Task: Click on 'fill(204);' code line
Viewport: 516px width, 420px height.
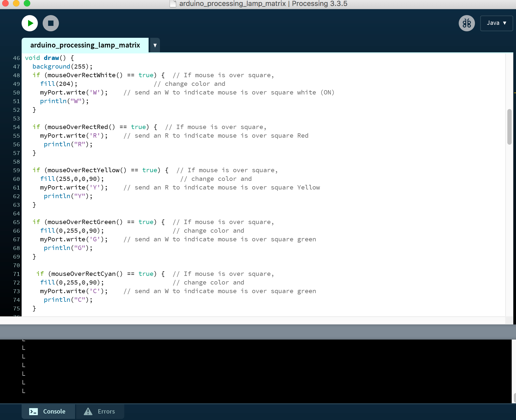Action: [x=59, y=84]
